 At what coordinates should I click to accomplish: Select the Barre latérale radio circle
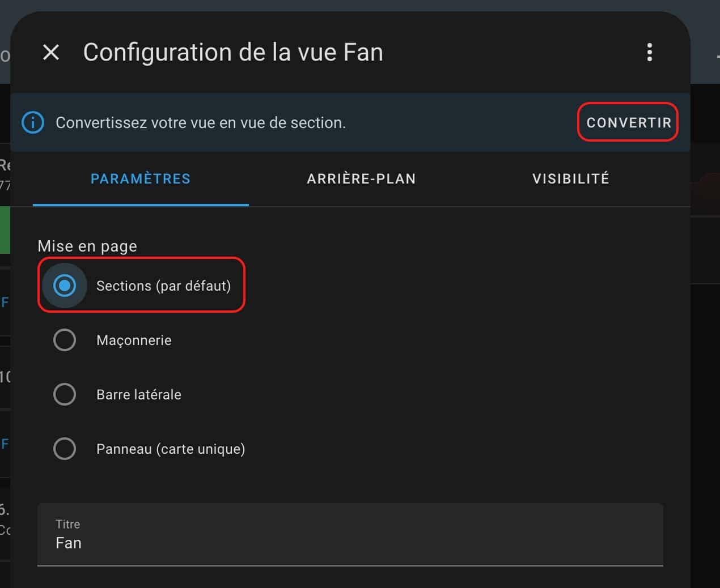pyautogui.click(x=65, y=394)
